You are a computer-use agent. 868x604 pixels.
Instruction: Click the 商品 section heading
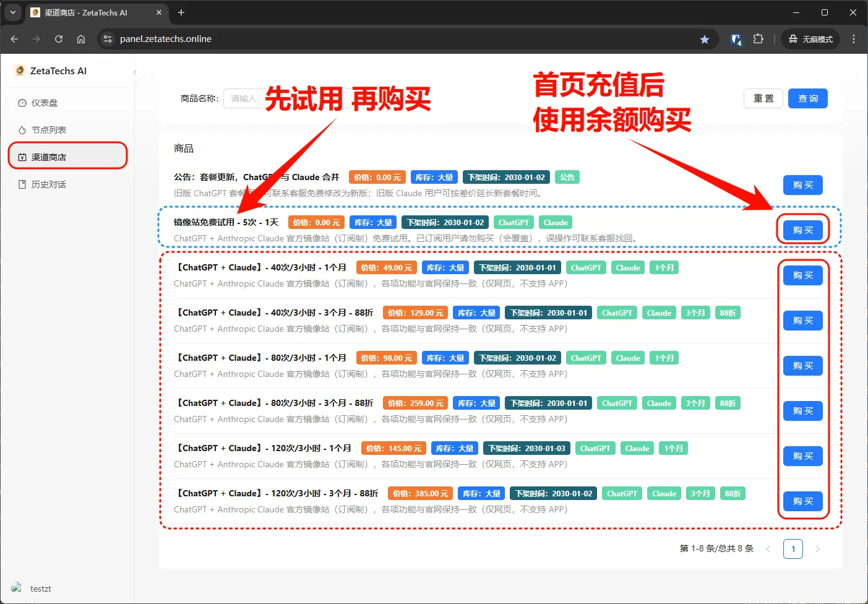coord(184,149)
